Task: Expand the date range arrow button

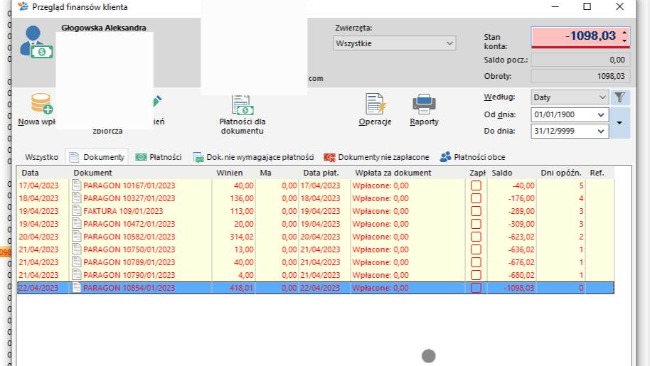Action: click(620, 123)
